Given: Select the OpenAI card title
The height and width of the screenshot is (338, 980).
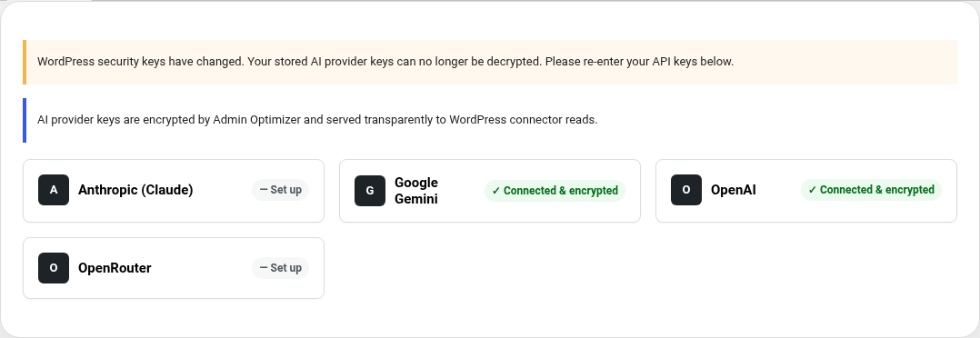Looking at the screenshot, I should tap(733, 190).
